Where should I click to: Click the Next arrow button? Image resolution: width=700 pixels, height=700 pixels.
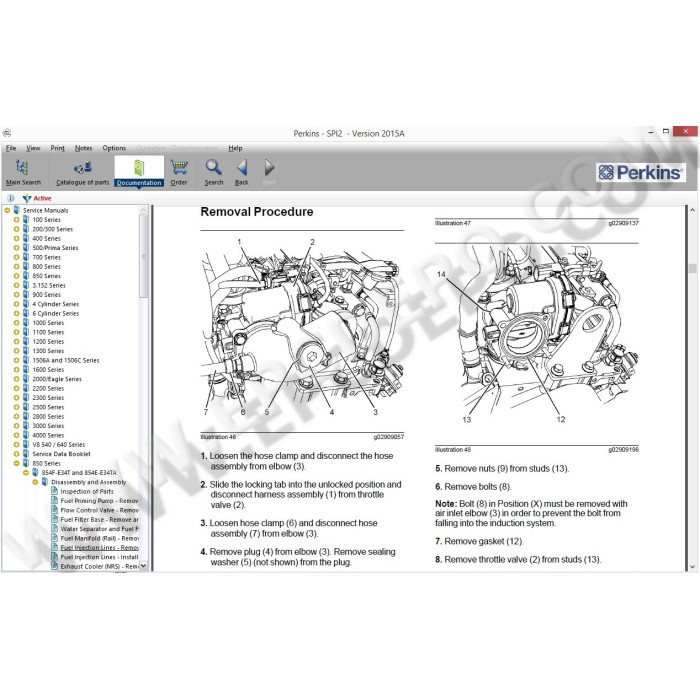(269, 172)
